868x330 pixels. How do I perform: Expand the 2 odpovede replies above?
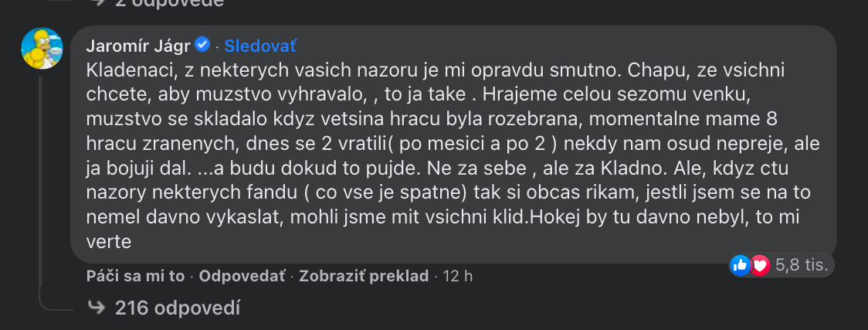(x=169, y=3)
